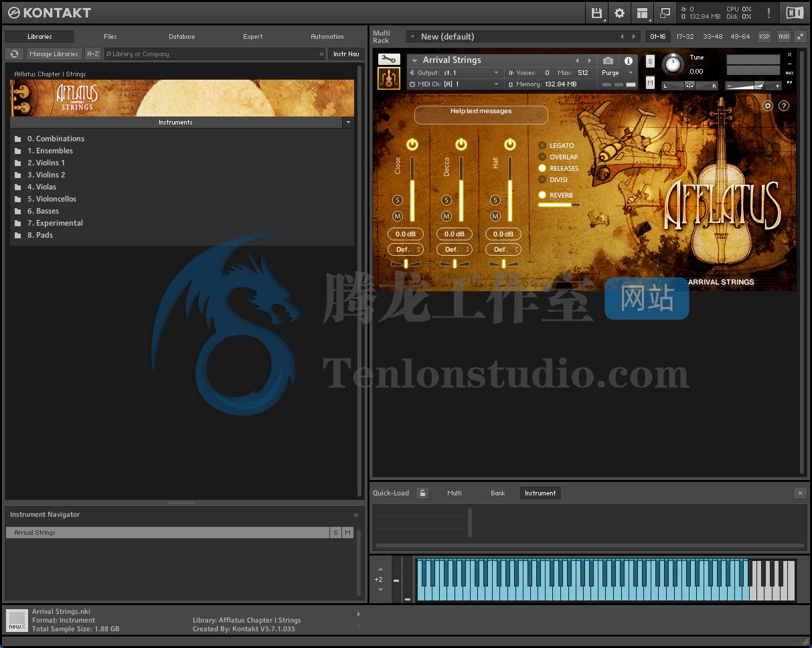Screen dimensions: 812x648
Task: Minimize the rack view with arrows icon
Action: (799, 36)
